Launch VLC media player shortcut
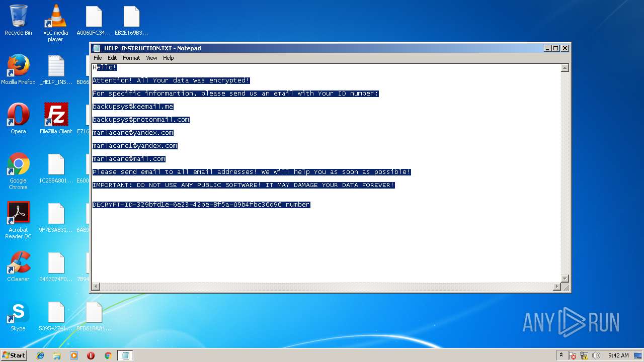 [x=55, y=23]
